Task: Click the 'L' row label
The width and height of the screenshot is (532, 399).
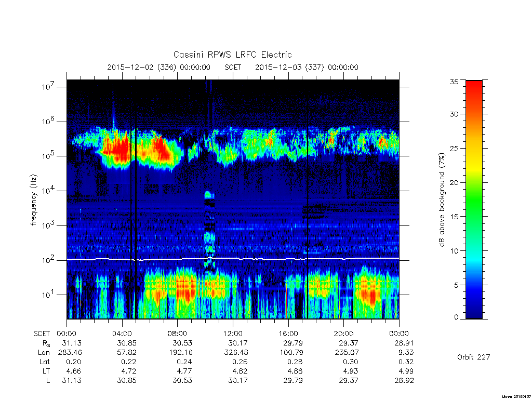Action: pyautogui.click(x=48, y=381)
